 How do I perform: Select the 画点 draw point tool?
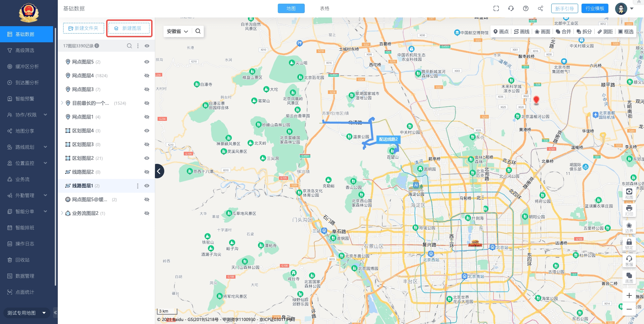click(x=501, y=32)
